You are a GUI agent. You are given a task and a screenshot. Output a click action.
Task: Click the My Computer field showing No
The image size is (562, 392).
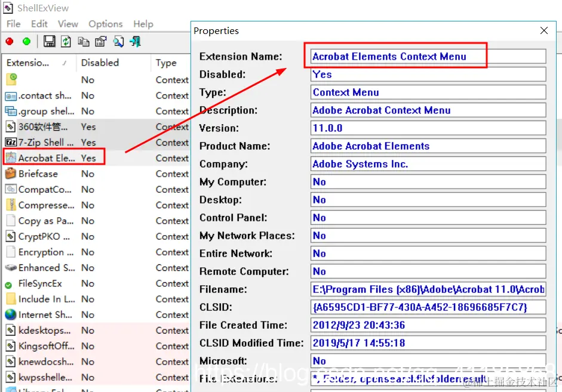(428, 182)
